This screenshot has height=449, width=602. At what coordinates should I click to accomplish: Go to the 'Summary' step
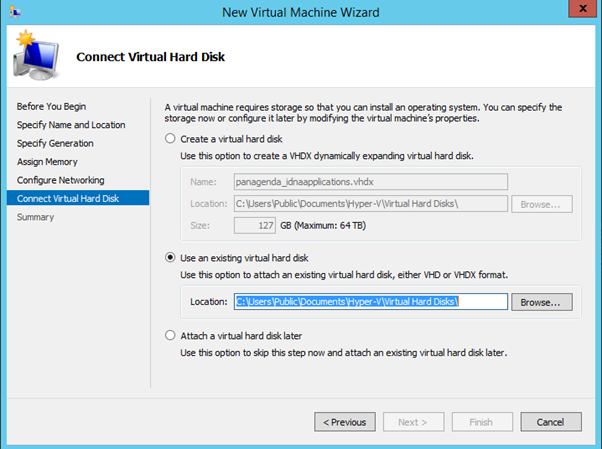click(x=36, y=217)
